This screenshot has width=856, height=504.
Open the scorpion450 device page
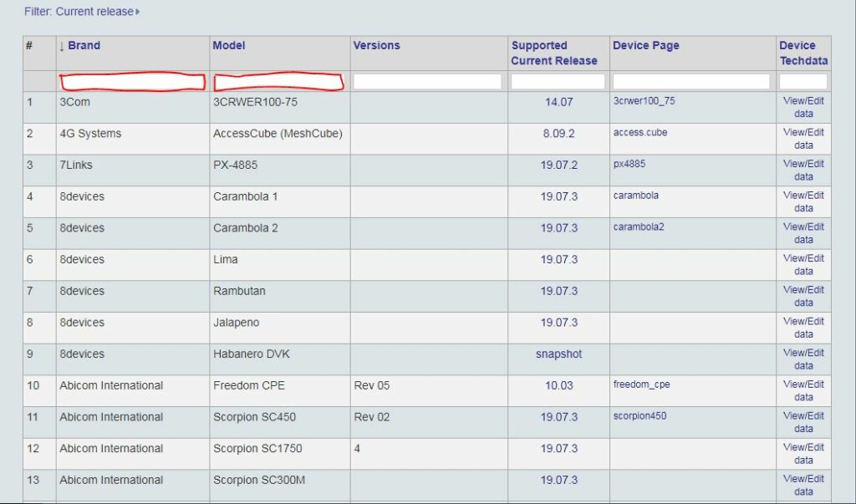(639, 416)
